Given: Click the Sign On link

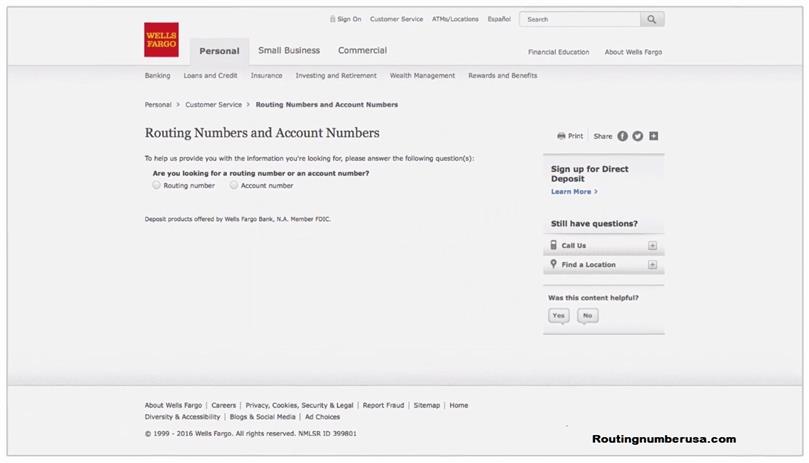Looking at the screenshot, I should point(349,19).
